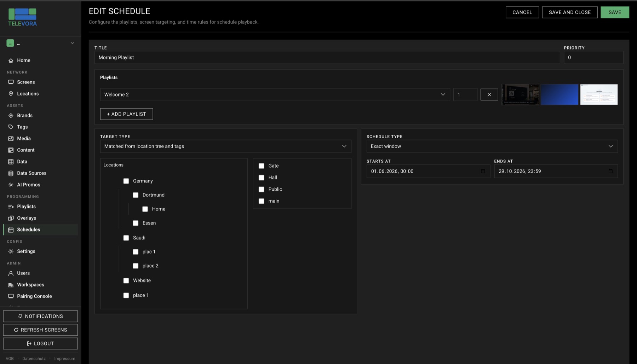Check the plac 1 location checkbox

[x=136, y=252]
